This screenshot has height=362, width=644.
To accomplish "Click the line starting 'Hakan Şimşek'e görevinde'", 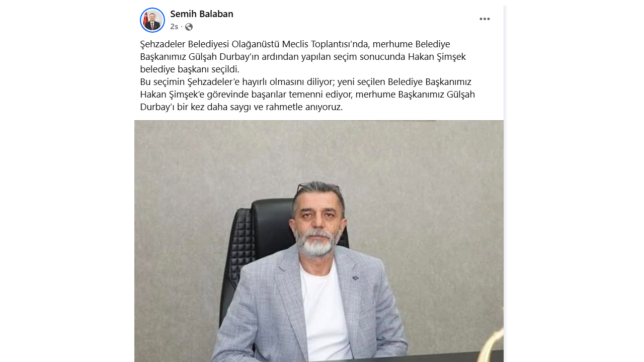I will [307, 95].
